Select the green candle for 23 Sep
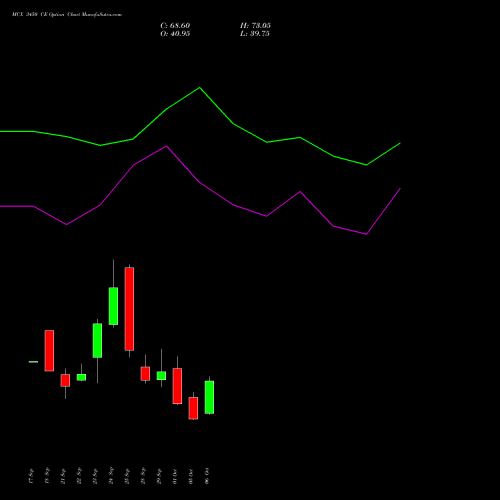 [x=97, y=341]
